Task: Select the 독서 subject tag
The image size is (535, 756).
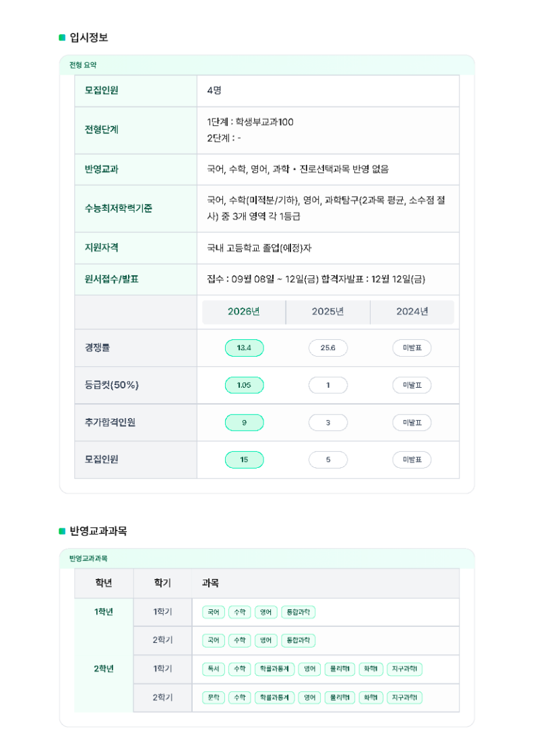Action: 214,669
